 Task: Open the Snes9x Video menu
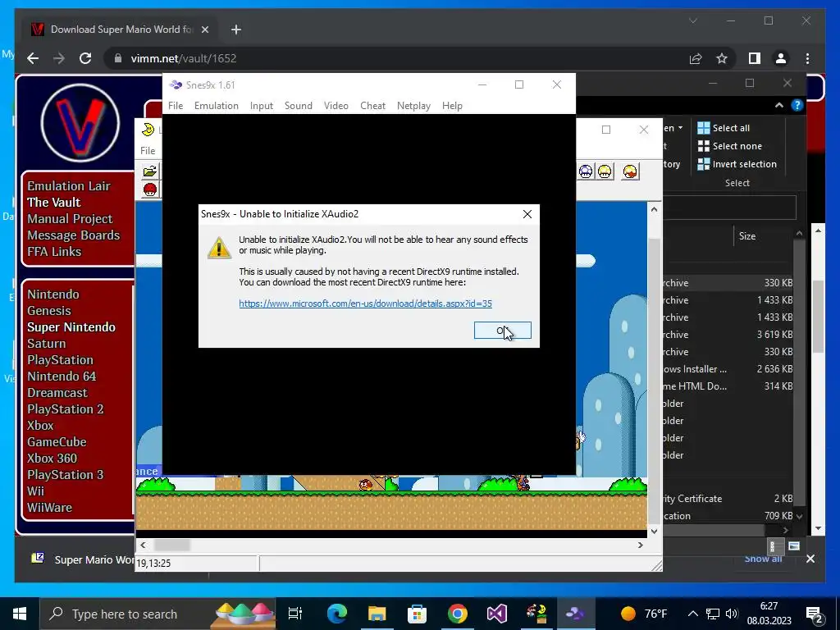(x=336, y=106)
